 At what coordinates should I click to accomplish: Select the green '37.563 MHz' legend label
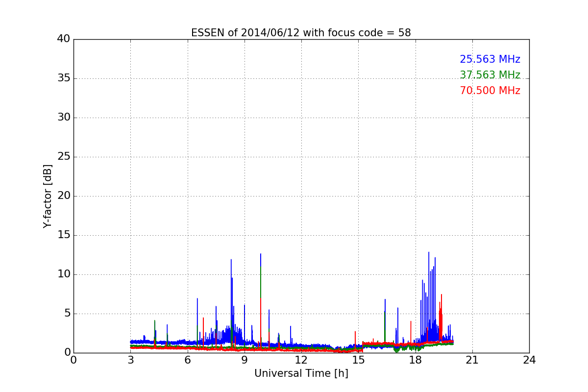click(x=490, y=75)
